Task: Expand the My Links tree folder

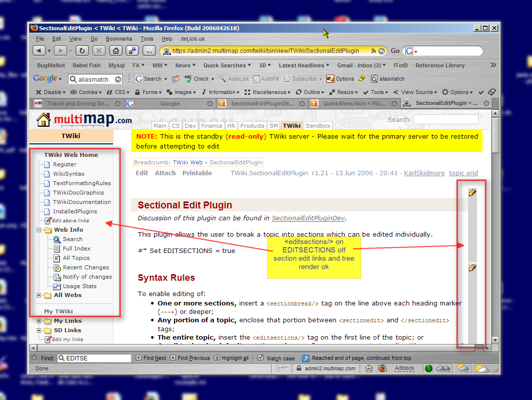Action: [39, 321]
